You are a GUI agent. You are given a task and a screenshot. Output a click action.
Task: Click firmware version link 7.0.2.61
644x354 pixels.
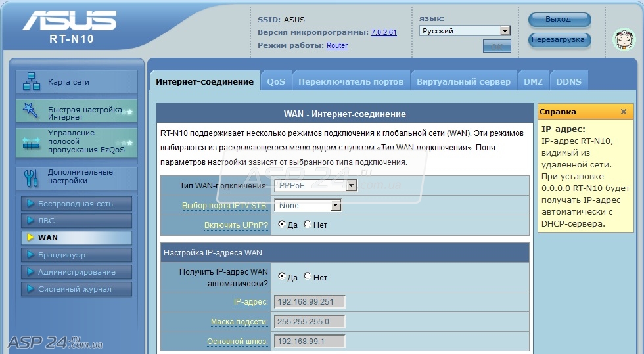(384, 32)
